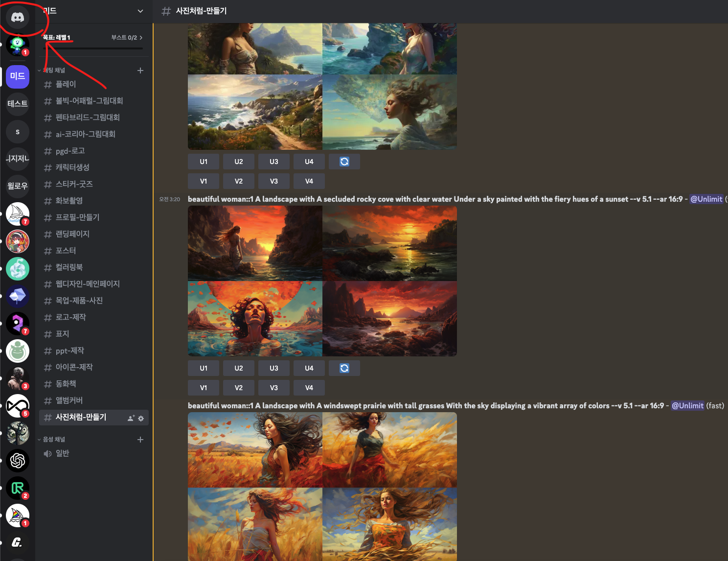
Task: Add a channel to 음성 채널 category
Action: [140, 440]
